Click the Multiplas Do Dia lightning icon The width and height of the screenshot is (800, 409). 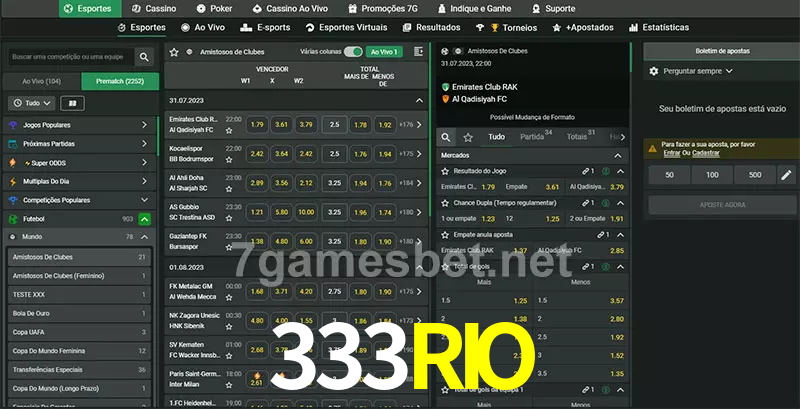pyautogui.click(x=13, y=182)
